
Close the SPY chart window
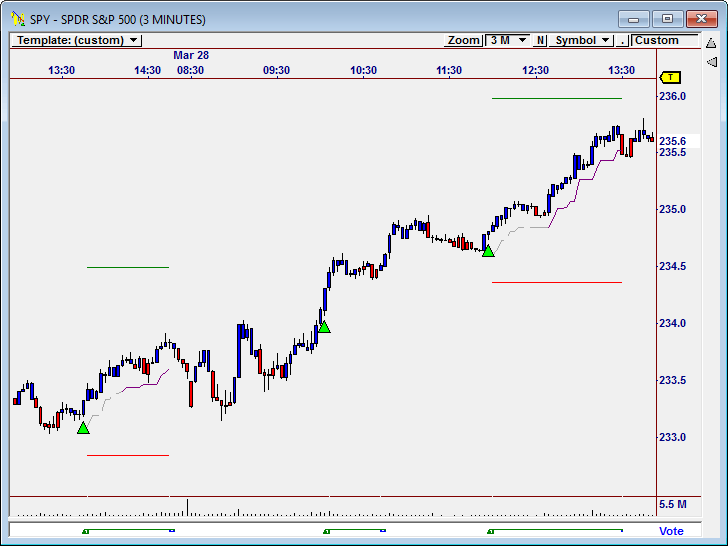click(702, 20)
